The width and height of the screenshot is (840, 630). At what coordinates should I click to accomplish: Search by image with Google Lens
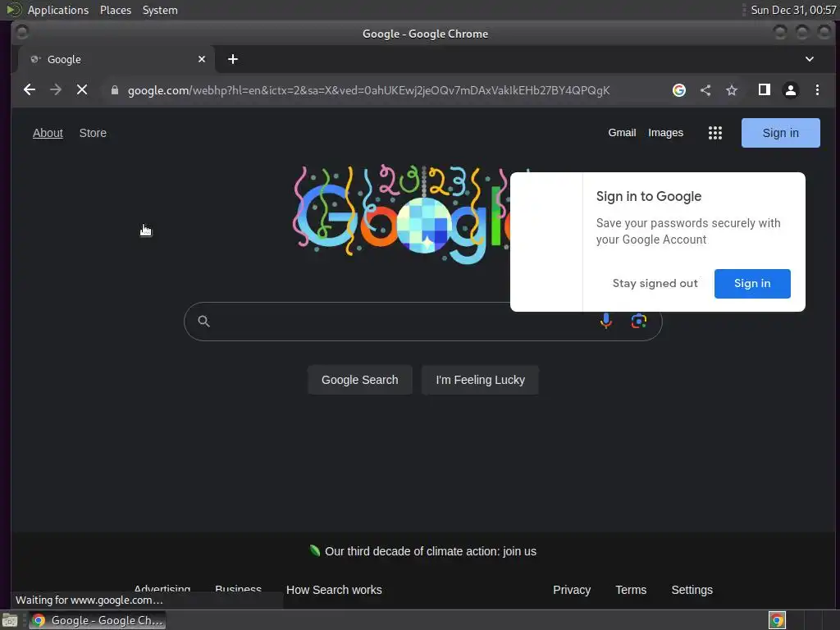(x=638, y=321)
